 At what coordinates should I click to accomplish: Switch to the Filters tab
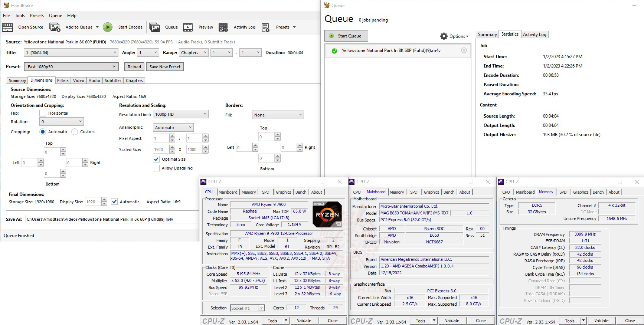[x=63, y=81]
